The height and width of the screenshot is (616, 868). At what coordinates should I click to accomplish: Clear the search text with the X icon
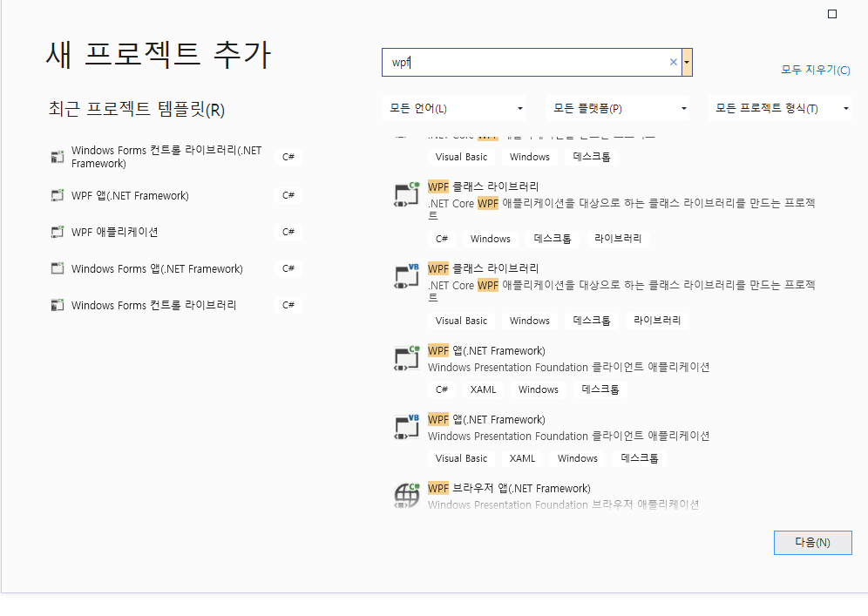(673, 62)
